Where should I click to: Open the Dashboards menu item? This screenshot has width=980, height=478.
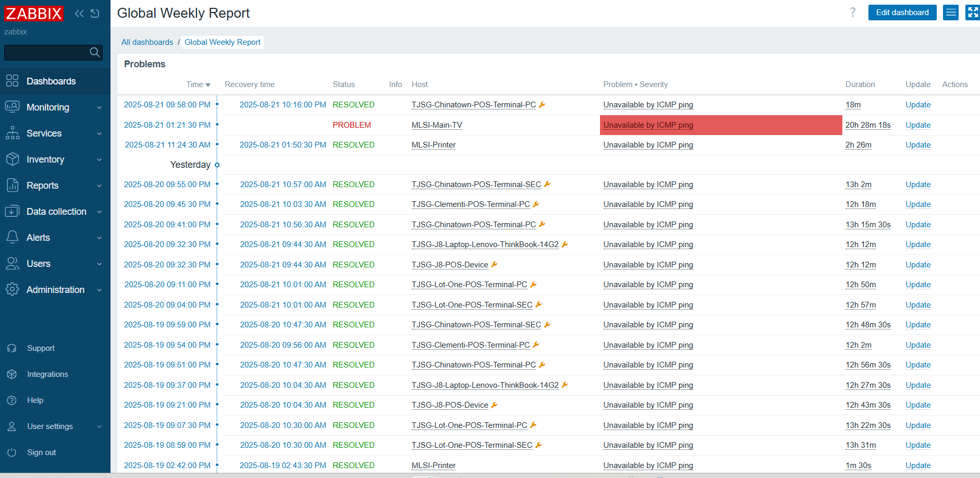point(51,81)
